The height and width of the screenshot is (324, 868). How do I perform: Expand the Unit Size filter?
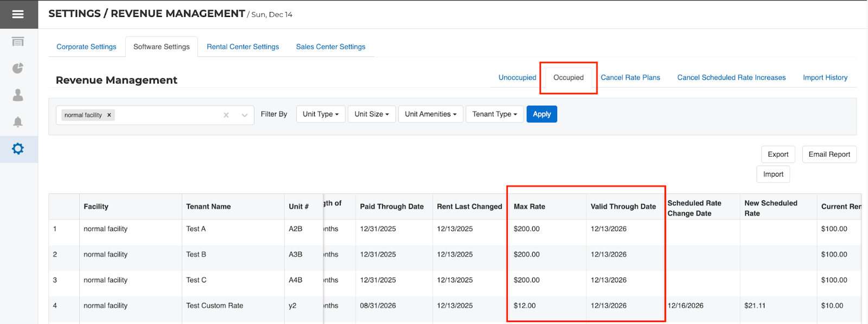click(x=371, y=114)
